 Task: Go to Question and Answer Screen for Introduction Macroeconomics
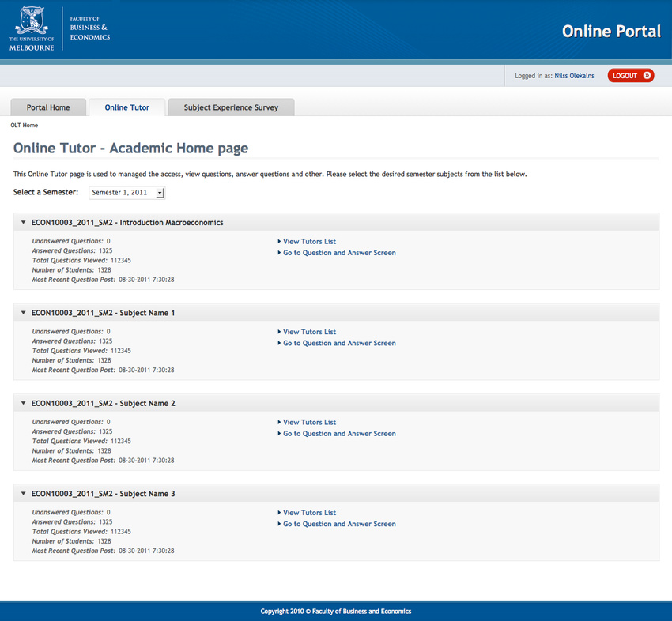click(339, 253)
